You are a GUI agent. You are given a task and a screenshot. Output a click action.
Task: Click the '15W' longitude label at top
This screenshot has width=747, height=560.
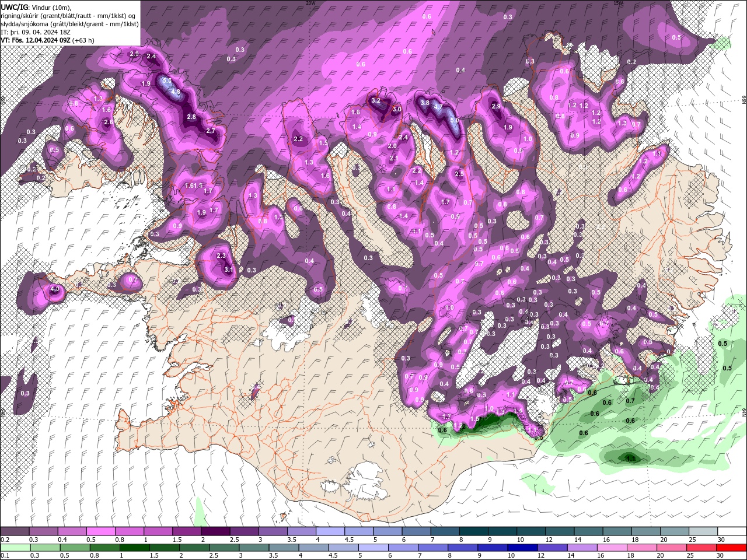click(619, 3)
